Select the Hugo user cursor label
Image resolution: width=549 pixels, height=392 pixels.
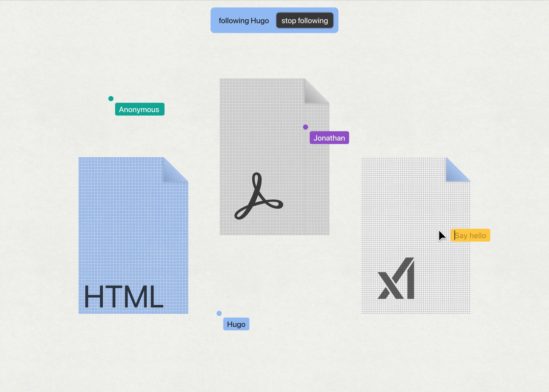click(236, 324)
